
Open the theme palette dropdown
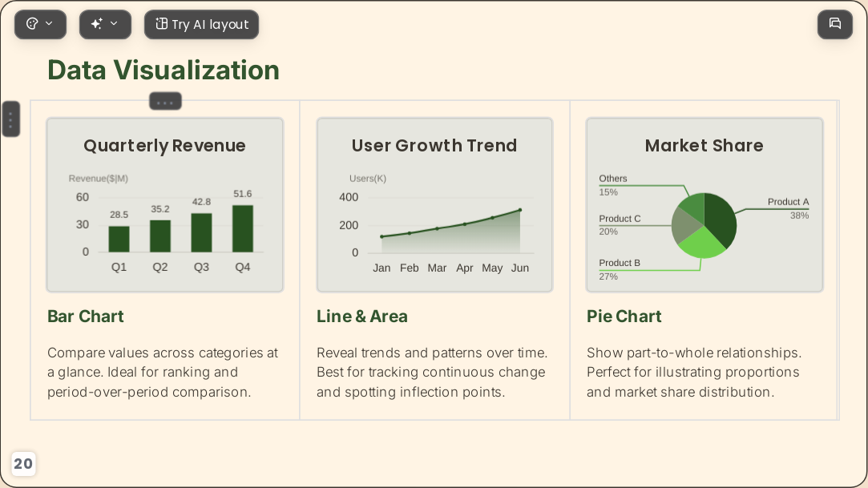coord(40,24)
